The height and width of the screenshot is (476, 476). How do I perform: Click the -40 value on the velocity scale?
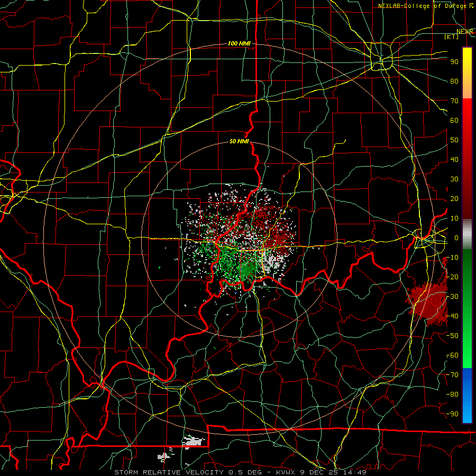click(452, 316)
